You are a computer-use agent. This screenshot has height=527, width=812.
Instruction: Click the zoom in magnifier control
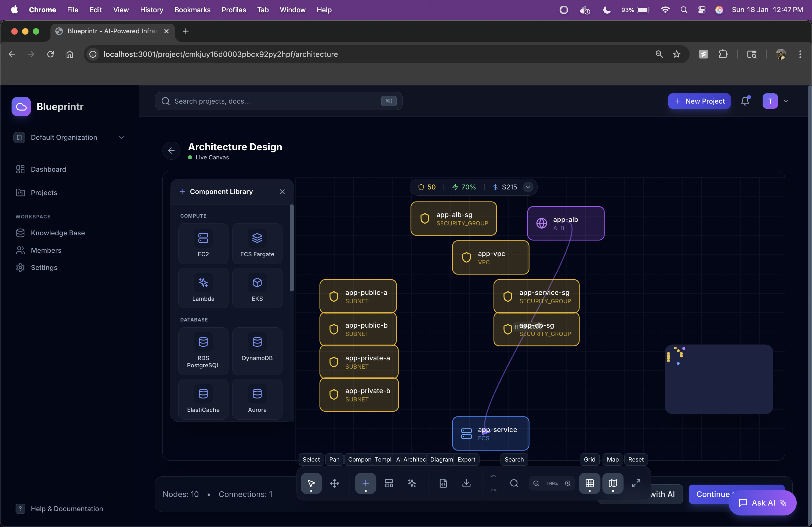pos(567,483)
